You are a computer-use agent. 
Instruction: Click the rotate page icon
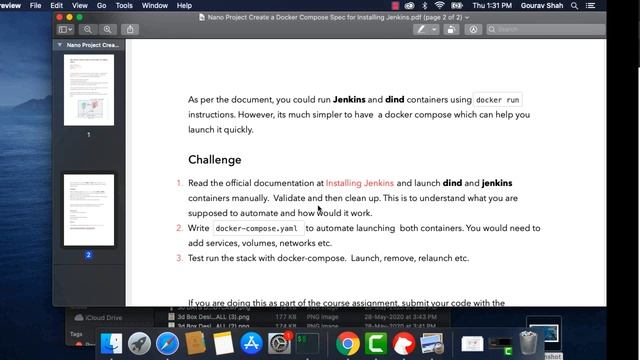coord(451,29)
